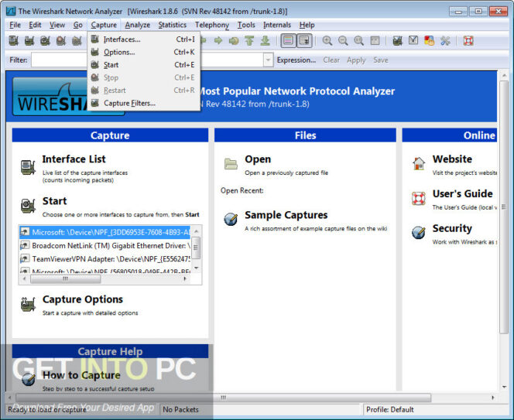Viewport: 514px width, 420px height.
Task: Click the main window scroll down arrow
Action: (504, 387)
